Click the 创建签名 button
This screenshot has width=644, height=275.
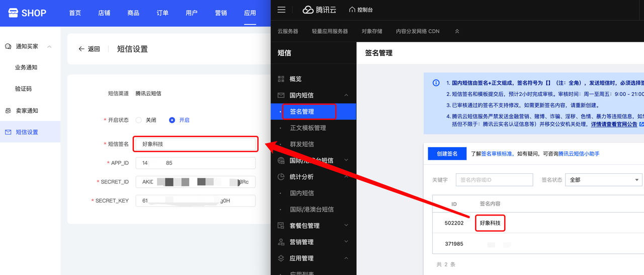pyautogui.click(x=447, y=154)
